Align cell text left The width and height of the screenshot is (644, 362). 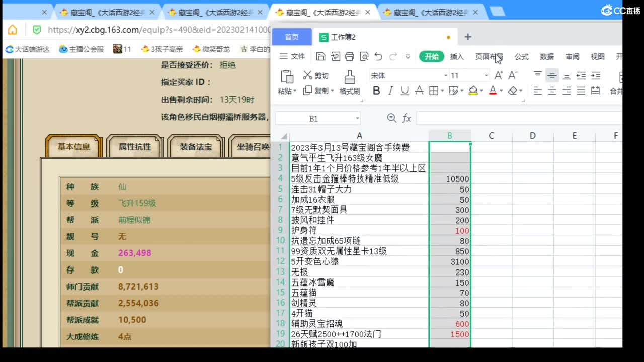[x=538, y=91]
